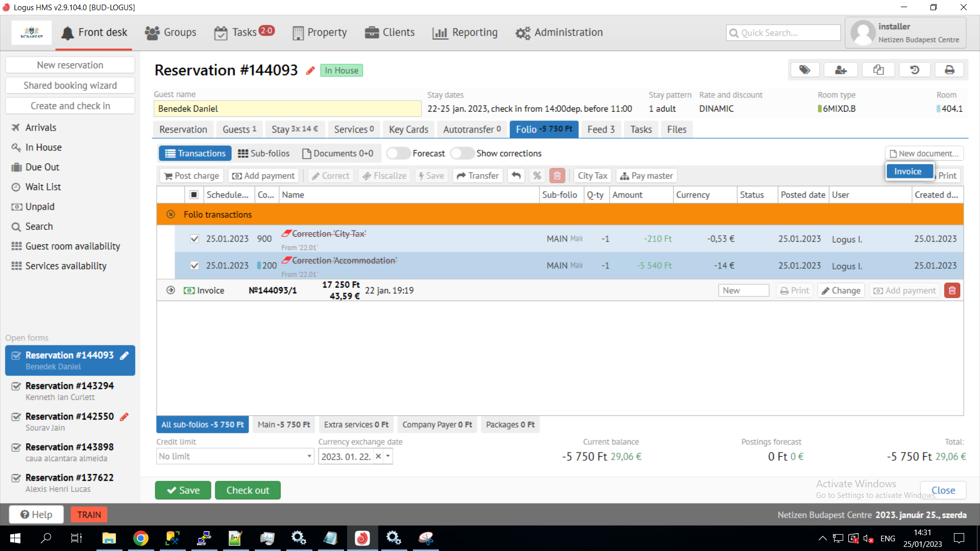Click the Check out button
This screenshot has width=980, height=551.
[248, 490]
